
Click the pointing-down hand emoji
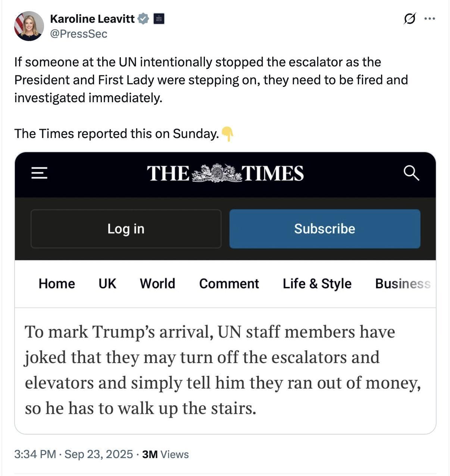click(227, 134)
